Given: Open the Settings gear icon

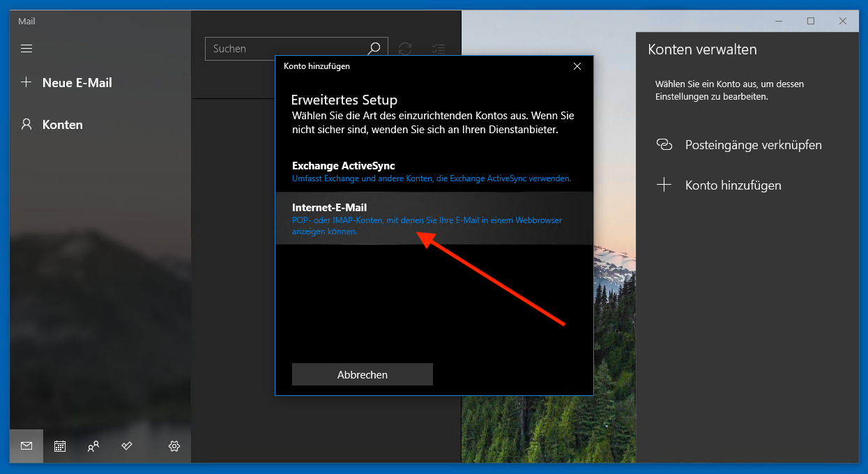Looking at the screenshot, I should pyautogui.click(x=174, y=446).
